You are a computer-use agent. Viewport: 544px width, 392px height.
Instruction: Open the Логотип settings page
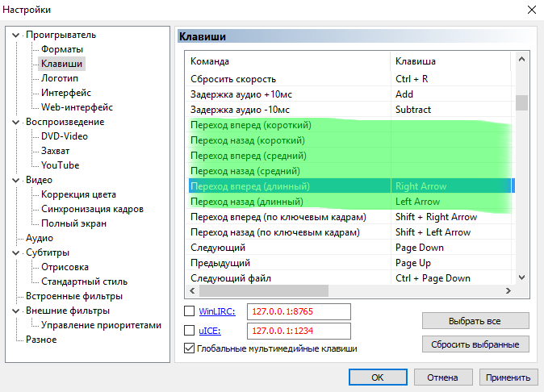(60, 78)
